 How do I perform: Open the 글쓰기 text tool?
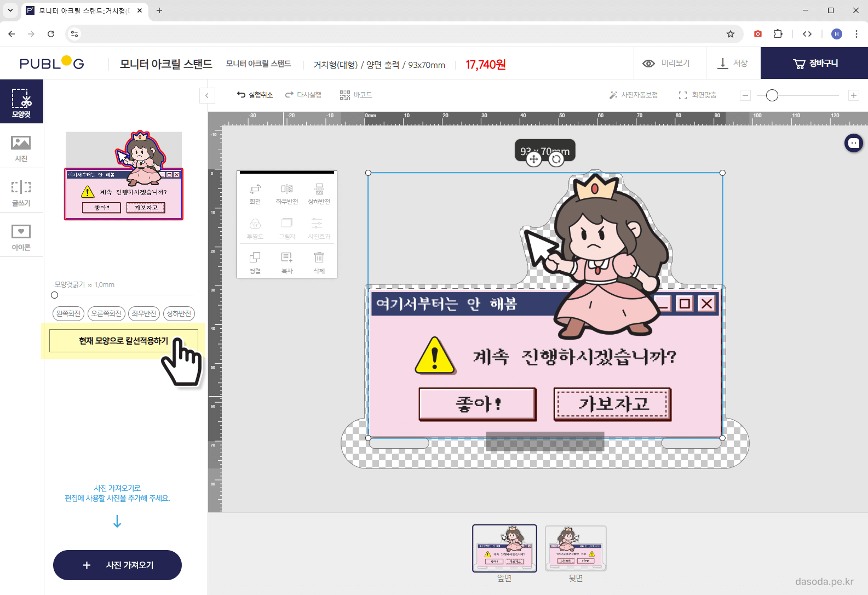[x=21, y=192]
